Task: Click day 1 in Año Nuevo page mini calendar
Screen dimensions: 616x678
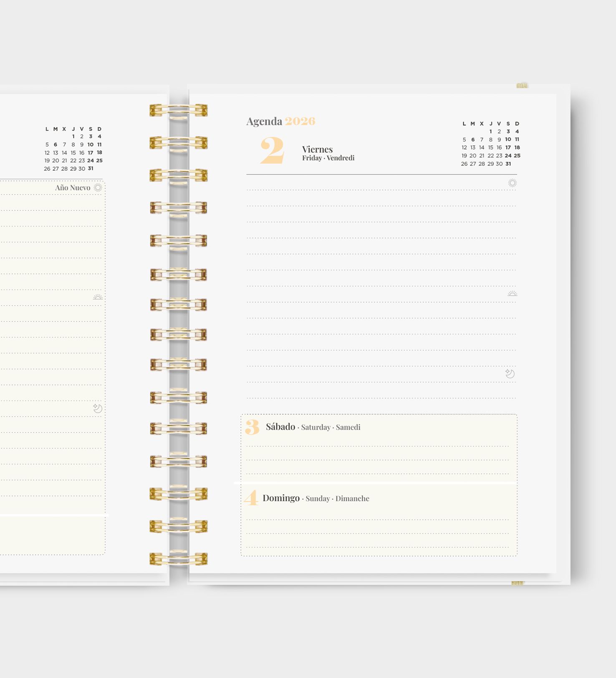Action: [x=73, y=137]
